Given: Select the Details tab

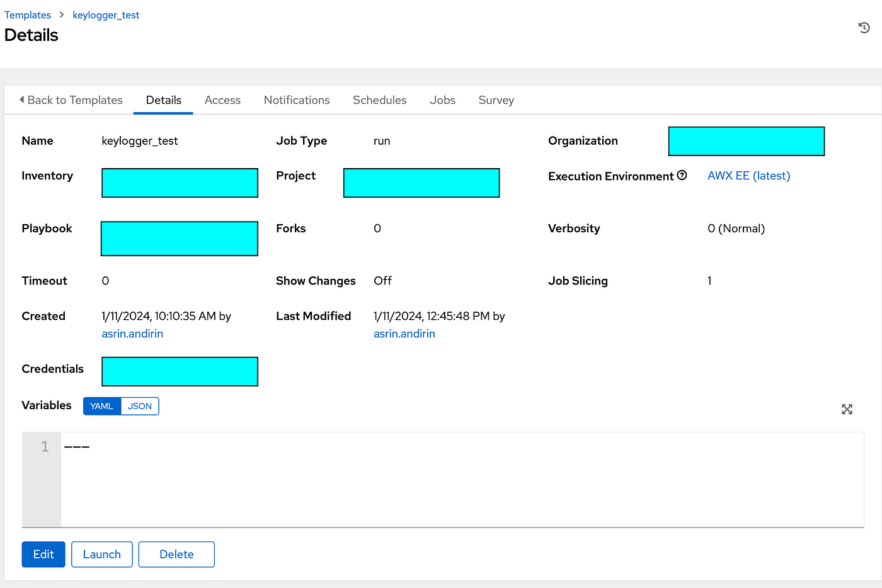Looking at the screenshot, I should click(163, 100).
